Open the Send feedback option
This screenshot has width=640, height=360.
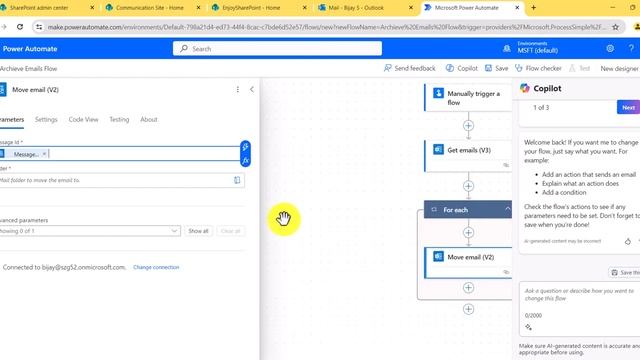point(409,68)
